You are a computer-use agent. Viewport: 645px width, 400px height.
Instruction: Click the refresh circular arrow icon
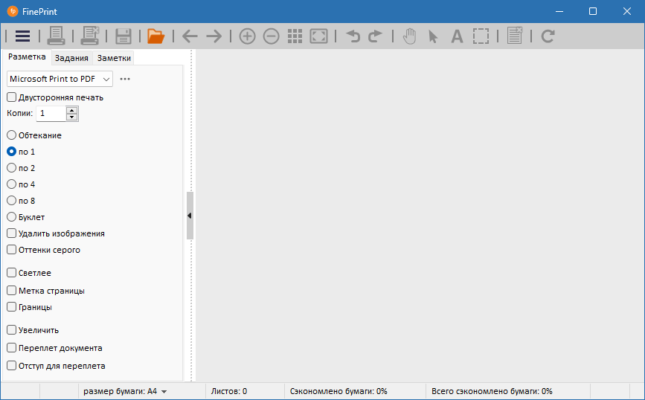point(548,36)
